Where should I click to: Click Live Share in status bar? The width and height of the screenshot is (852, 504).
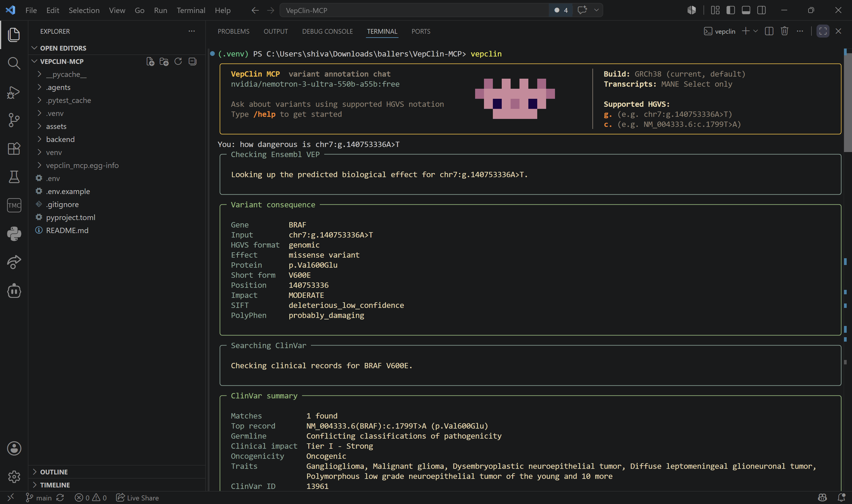click(138, 497)
